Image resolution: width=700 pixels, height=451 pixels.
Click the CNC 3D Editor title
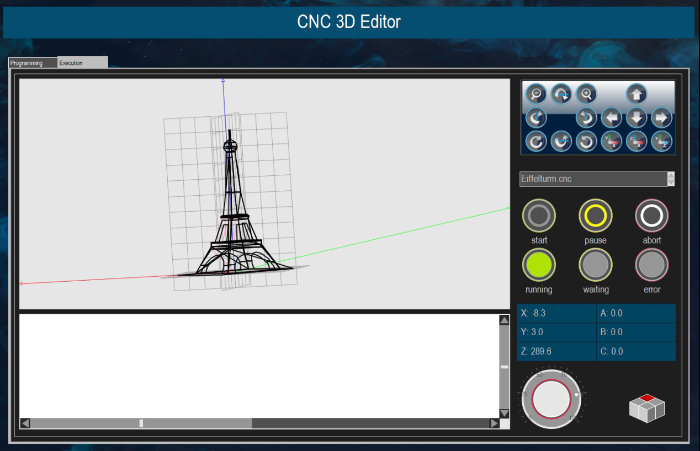(x=349, y=22)
